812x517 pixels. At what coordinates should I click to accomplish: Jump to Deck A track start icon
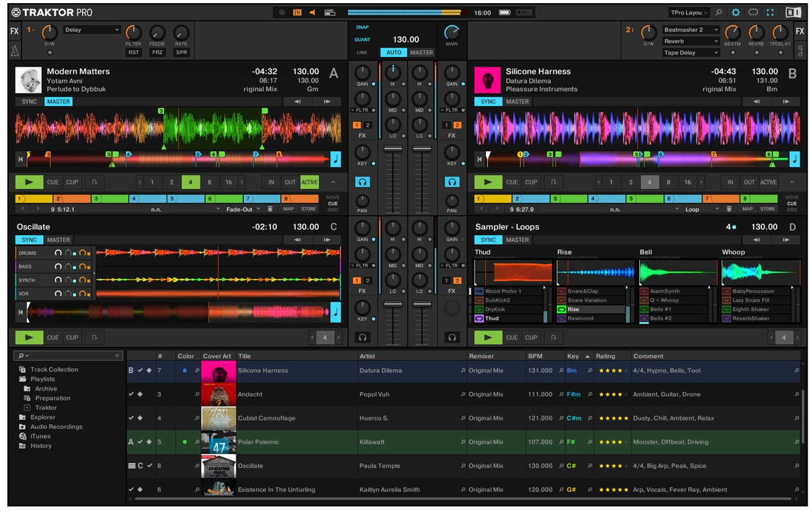tap(20, 159)
